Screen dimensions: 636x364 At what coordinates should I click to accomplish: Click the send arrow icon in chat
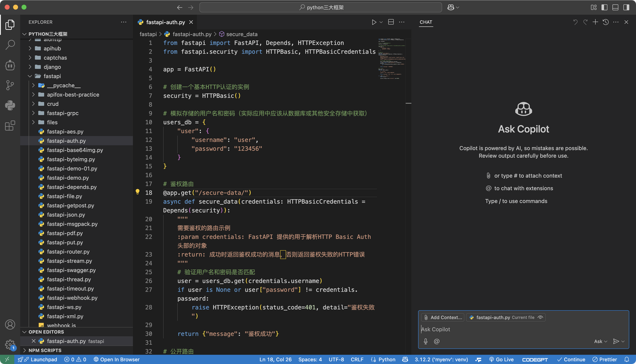[616, 341]
